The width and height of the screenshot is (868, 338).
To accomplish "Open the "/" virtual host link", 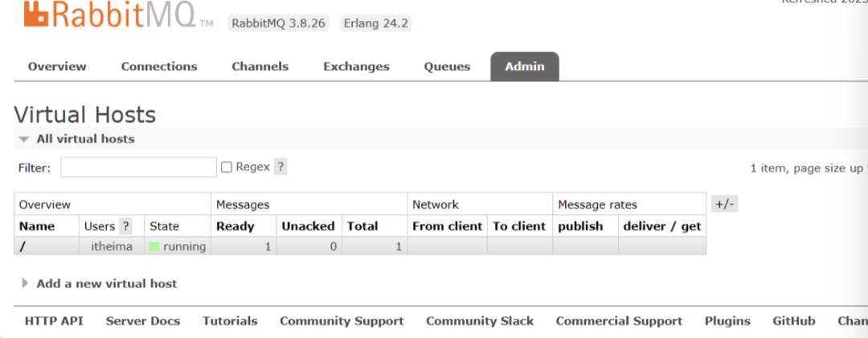I will tap(23, 246).
